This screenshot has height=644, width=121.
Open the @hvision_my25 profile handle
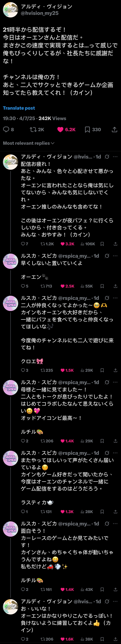click(40, 13)
